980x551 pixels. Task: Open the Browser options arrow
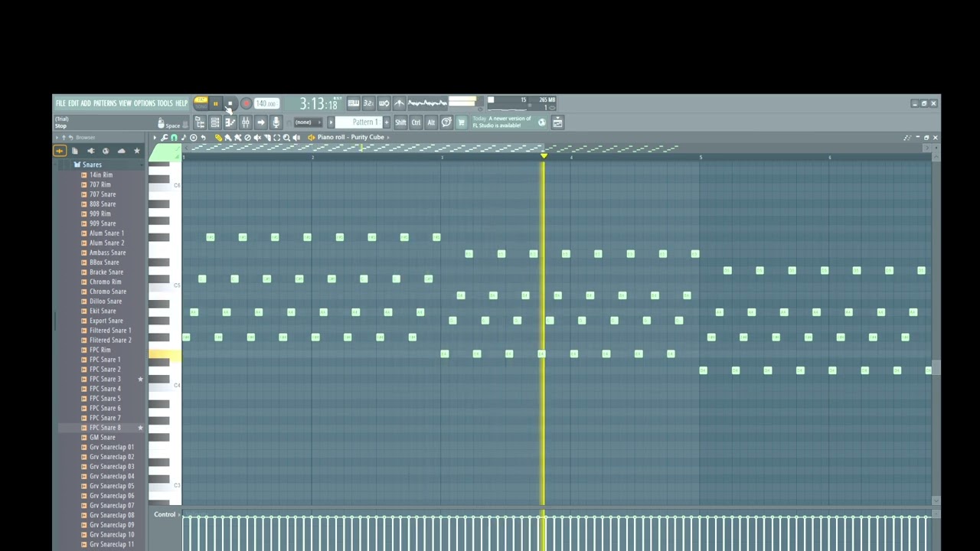57,138
